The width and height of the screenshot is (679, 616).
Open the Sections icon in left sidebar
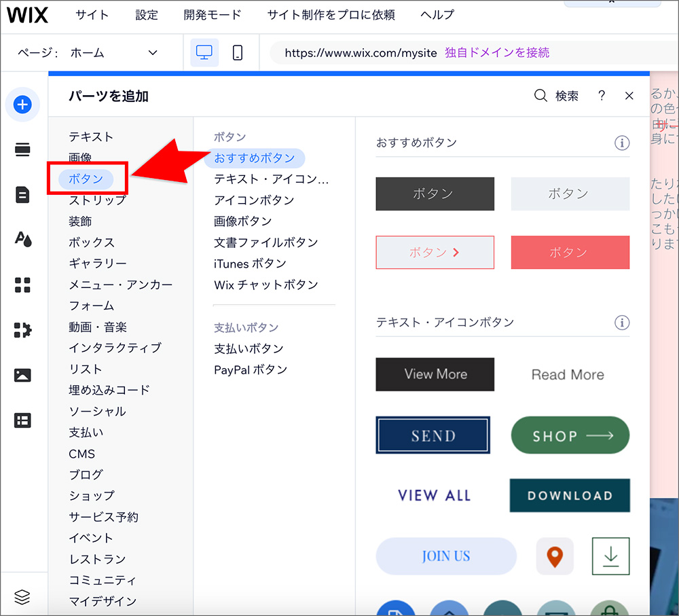[x=22, y=150]
